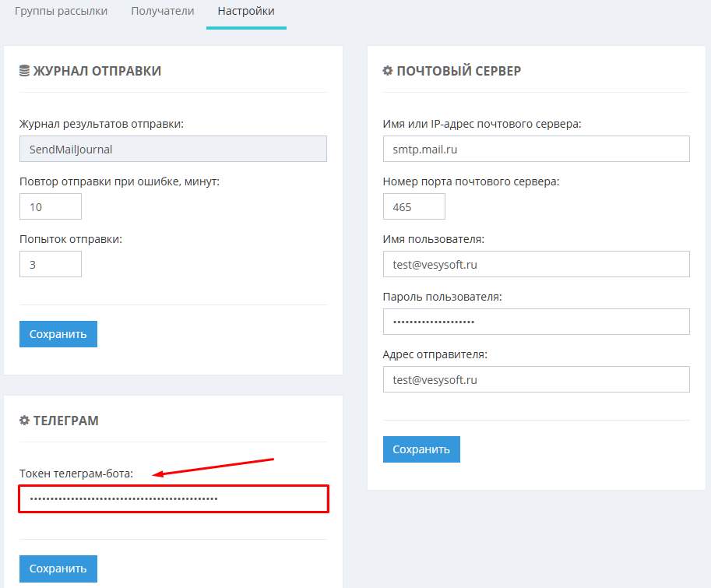Screen dimensions: 711x588
Task: Save the Телеграм section settings
Action: pos(58,569)
